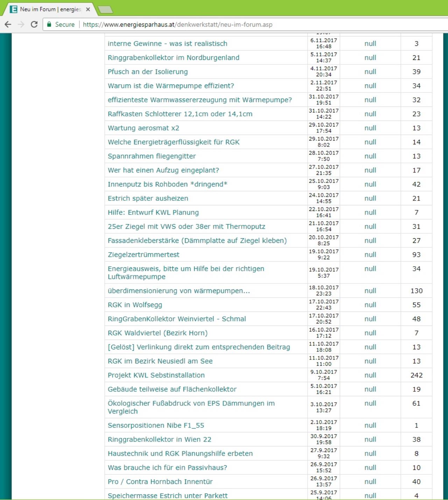The width and height of the screenshot is (448, 500).
Task: Open 'Wer hat einen Aufzug eingeplant?' thread
Action: [163, 170]
